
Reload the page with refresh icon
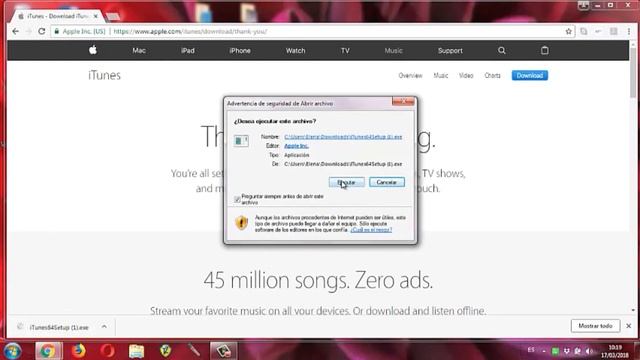coord(42,31)
